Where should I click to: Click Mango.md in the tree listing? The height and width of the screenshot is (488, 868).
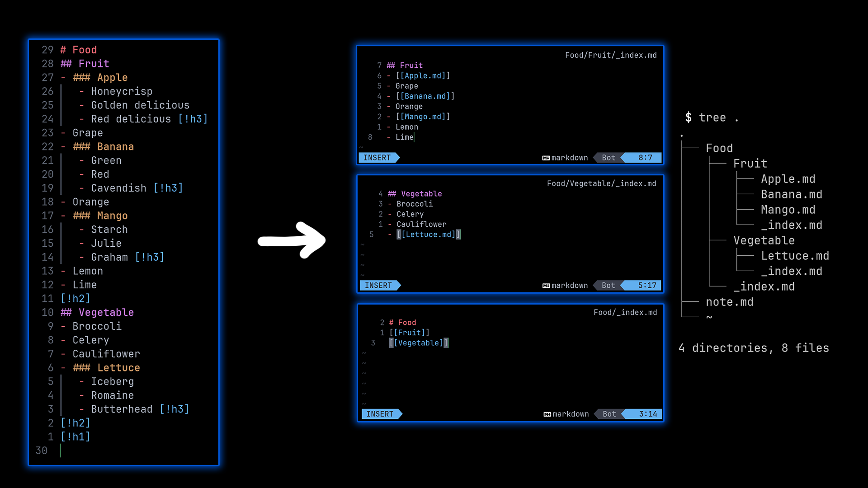[x=788, y=210]
